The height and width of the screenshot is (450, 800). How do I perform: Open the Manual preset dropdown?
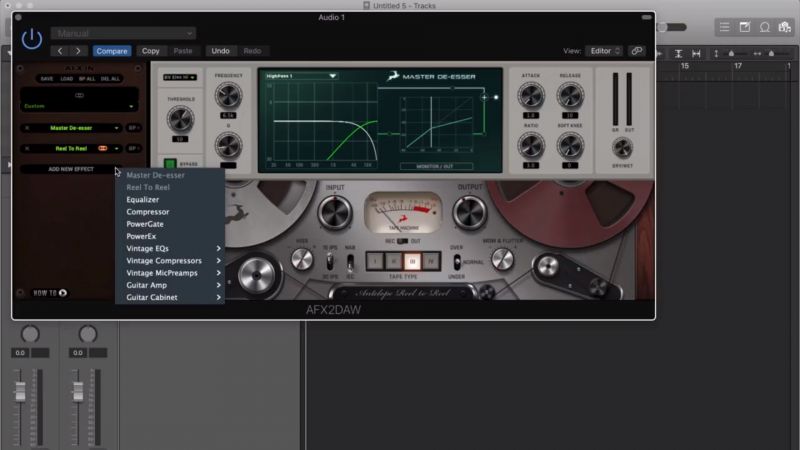[123, 34]
